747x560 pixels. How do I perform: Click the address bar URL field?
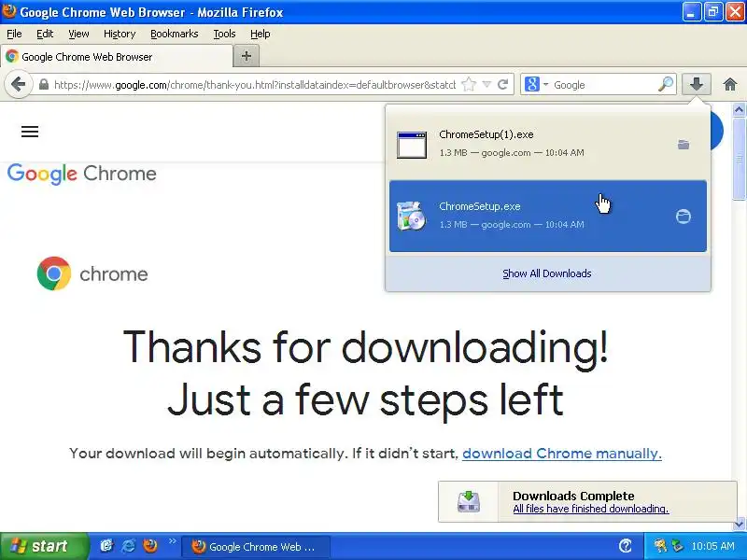[254, 85]
